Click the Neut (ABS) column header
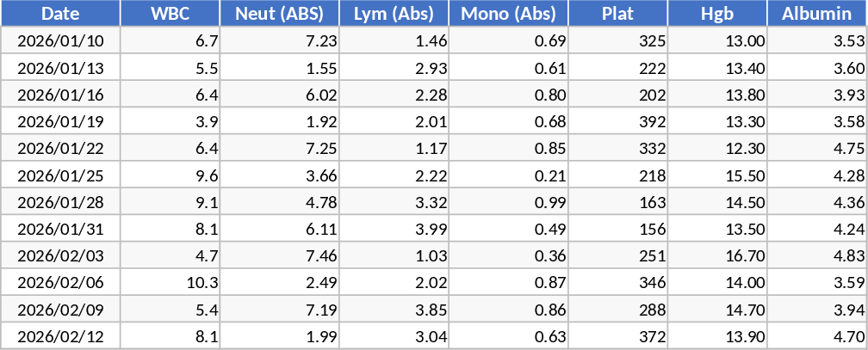Image resolution: width=868 pixels, height=350 pixels. tap(280, 13)
